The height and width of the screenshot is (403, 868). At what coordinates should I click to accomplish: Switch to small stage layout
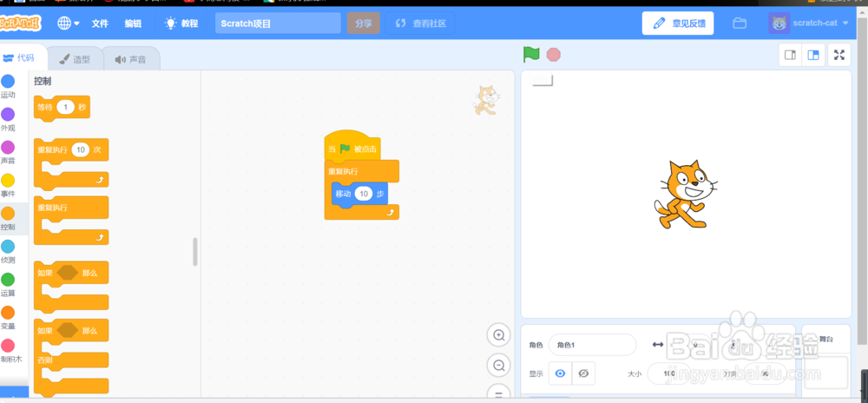click(x=791, y=55)
